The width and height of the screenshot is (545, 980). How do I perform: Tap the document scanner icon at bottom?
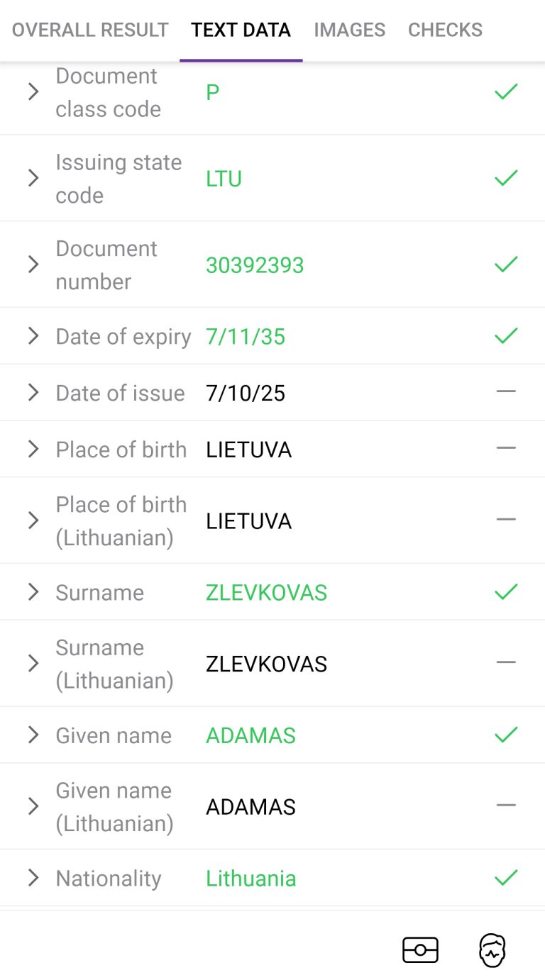[x=420, y=950]
